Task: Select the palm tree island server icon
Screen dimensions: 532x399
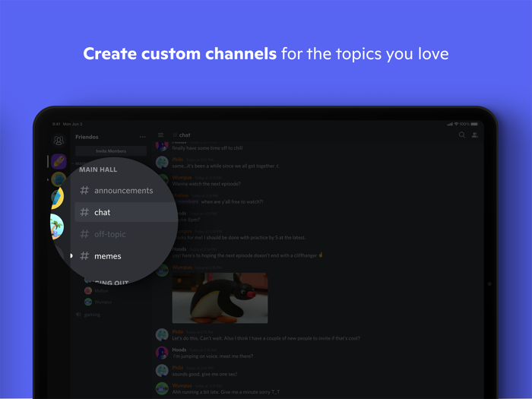Action: 57,226
